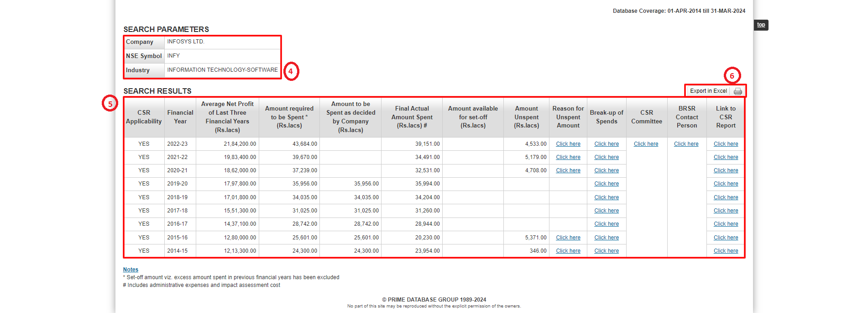Open CSR Report link for 2019-20
Image resolution: width=868 pixels, height=313 pixels.
(726, 184)
